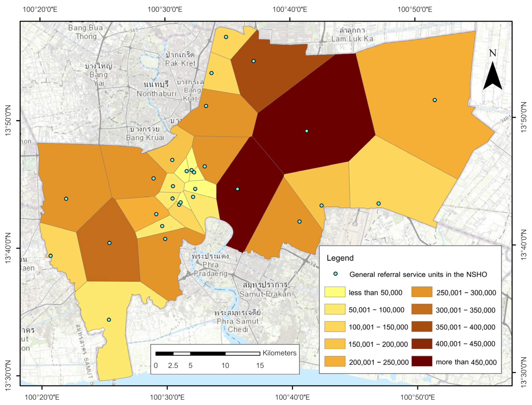532x405 pixels.
Task: Click the 'Legend' title text
Action: tap(340, 258)
